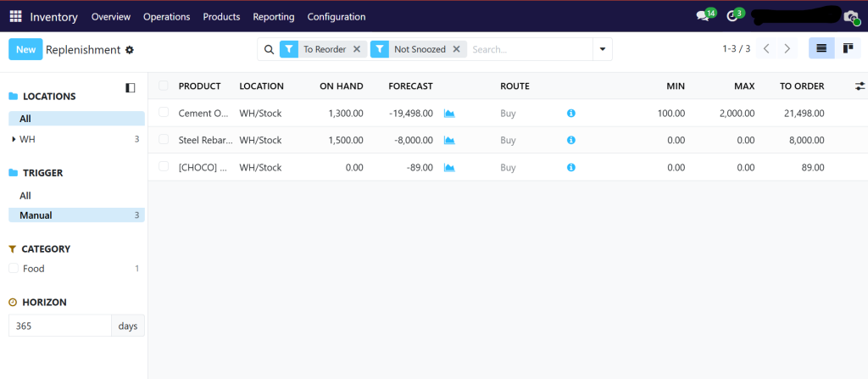Open the Reporting menu
This screenshot has height=379, width=868.
click(x=273, y=16)
